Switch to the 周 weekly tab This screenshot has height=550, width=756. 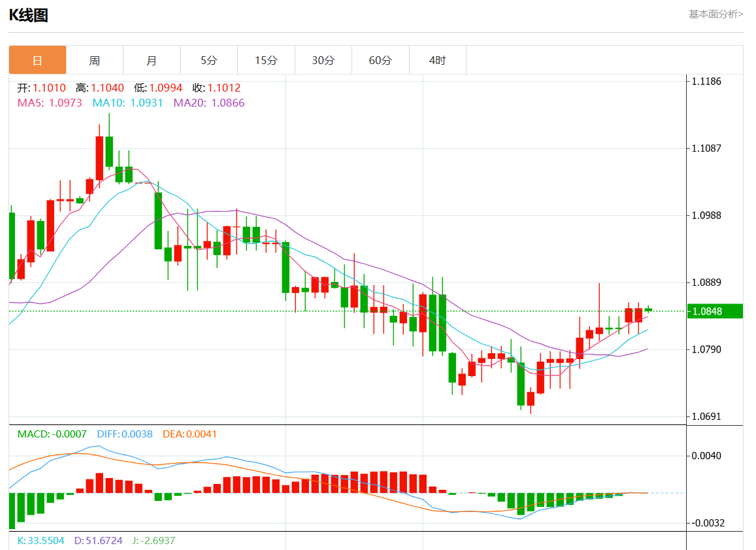[95, 60]
